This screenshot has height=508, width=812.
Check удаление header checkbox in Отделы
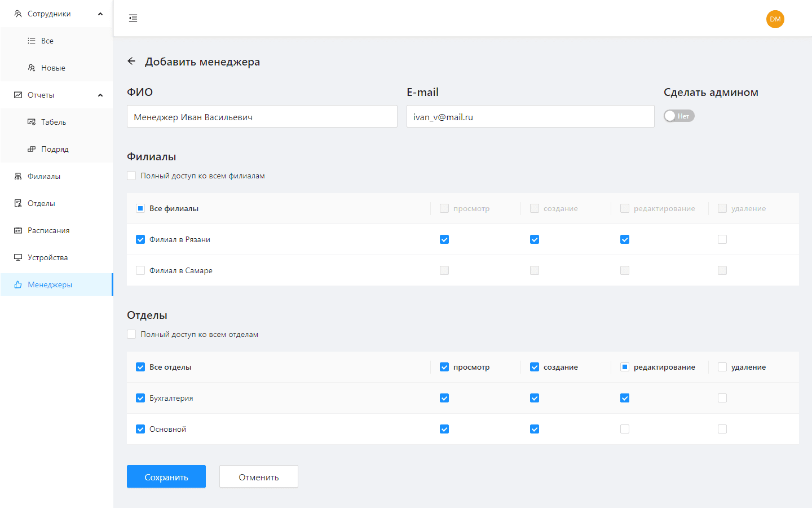pyautogui.click(x=722, y=367)
